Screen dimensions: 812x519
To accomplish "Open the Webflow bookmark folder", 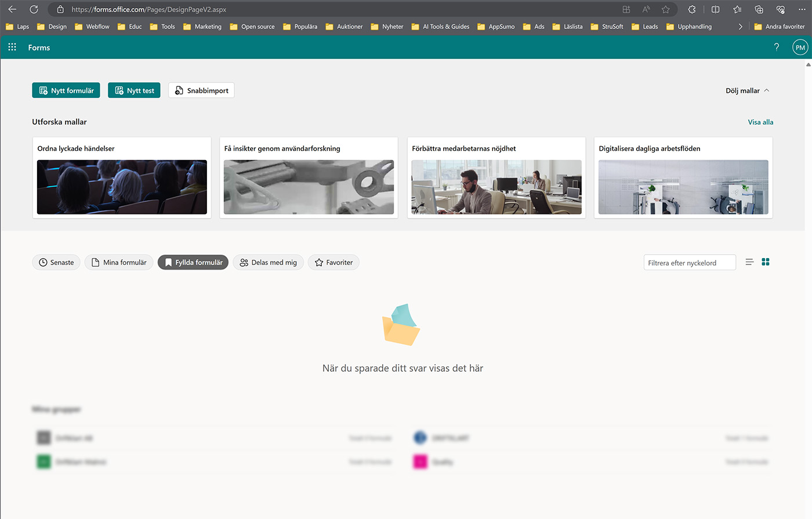I will click(92, 27).
